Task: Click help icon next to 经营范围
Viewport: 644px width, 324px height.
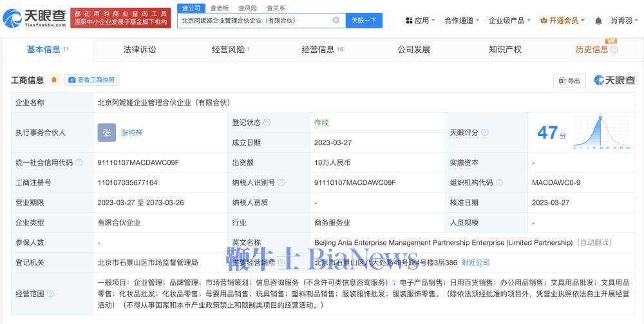Action: pos(50,294)
